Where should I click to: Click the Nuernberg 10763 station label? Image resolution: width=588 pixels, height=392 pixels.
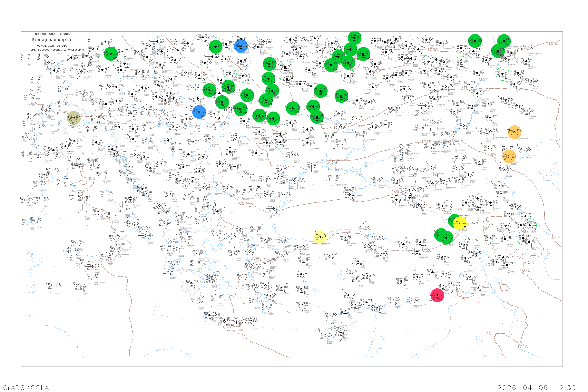tap(110, 93)
